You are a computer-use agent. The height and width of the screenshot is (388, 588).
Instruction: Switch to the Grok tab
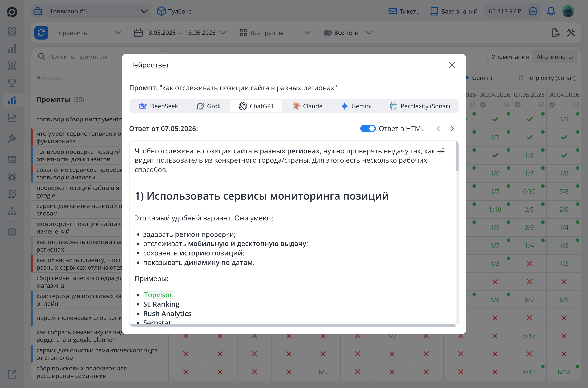(208, 106)
